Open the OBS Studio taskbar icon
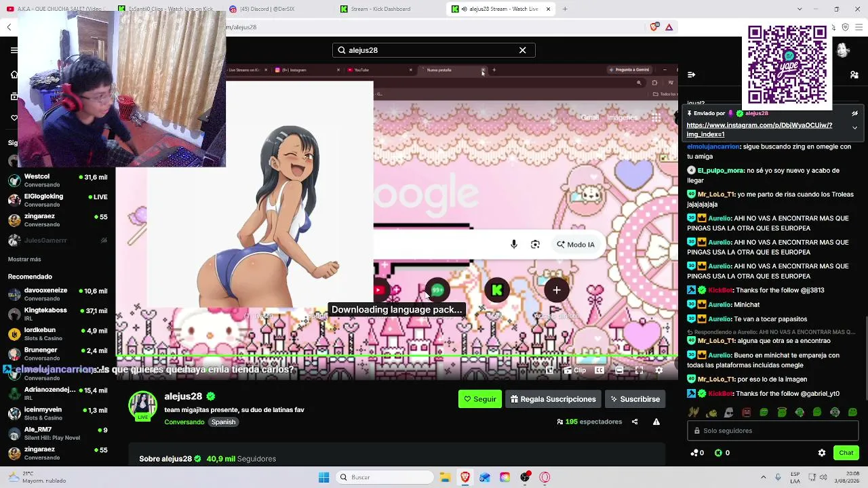Viewport: 868px width, 488px height. pyautogui.click(x=525, y=477)
